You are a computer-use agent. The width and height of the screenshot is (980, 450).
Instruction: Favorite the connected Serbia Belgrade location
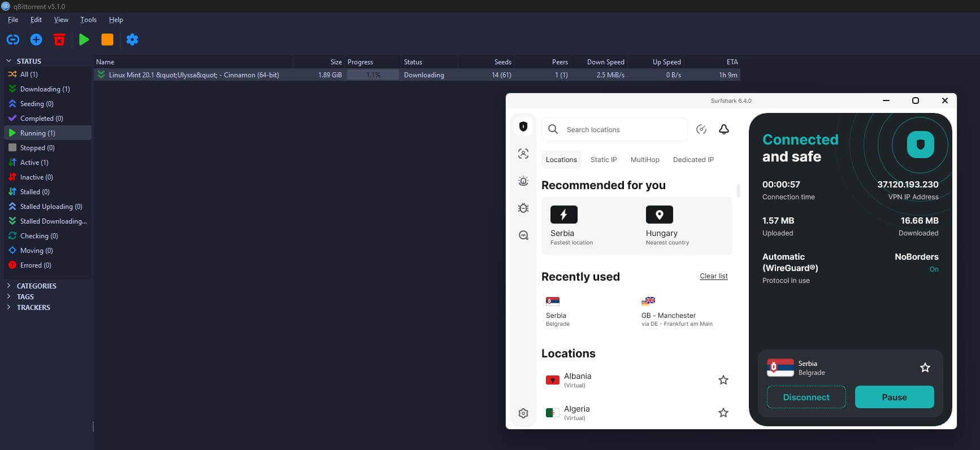pos(925,368)
